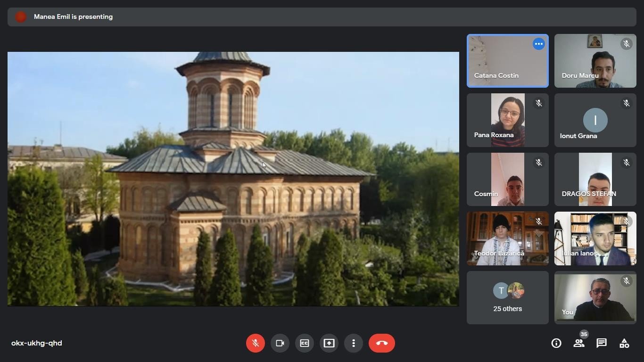The height and width of the screenshot is (362, 644).
Task: Show the participants list with 35 people
Action: [x=579, y=343]
